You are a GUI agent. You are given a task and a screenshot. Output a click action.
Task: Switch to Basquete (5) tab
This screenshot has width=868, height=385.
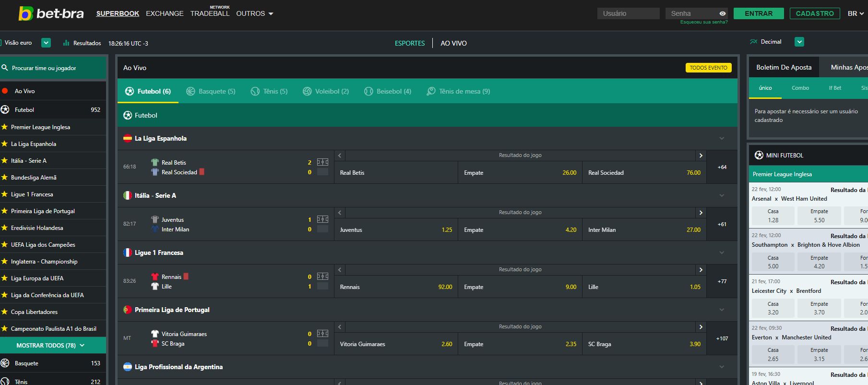(211, 91)
